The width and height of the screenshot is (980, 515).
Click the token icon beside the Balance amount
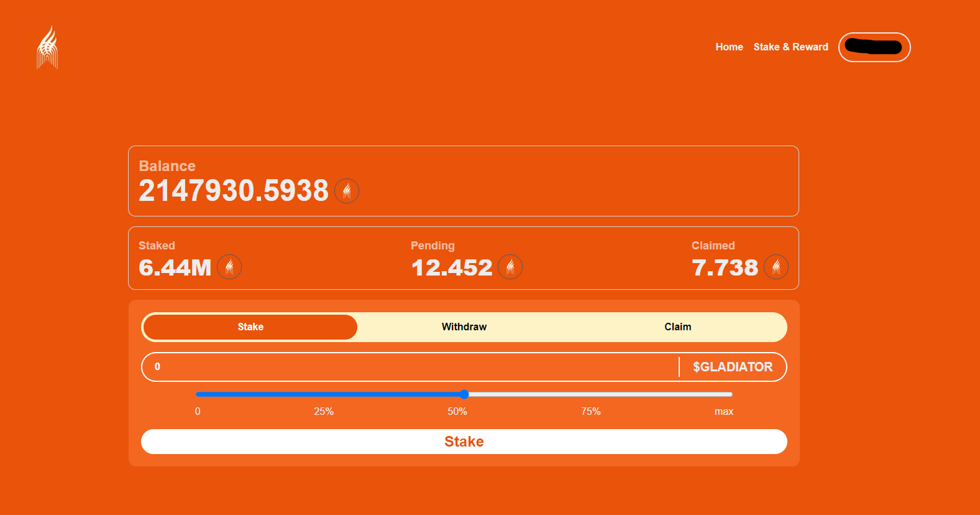coord(347,191)
